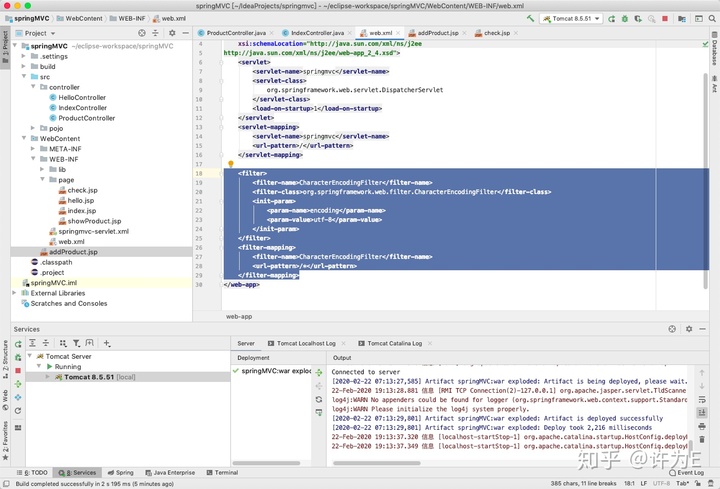
Task: Expand the .settings folder
Action: point(24,56)
